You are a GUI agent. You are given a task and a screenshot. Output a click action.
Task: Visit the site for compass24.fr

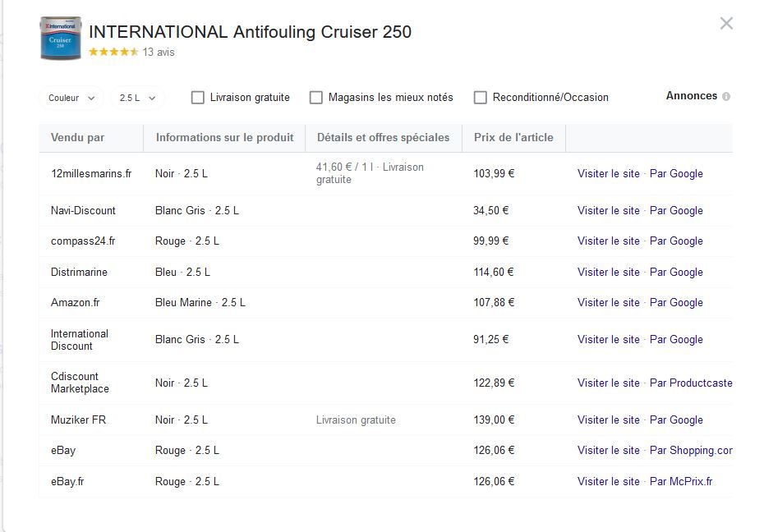pyautogui.click(x=608, y=241)
